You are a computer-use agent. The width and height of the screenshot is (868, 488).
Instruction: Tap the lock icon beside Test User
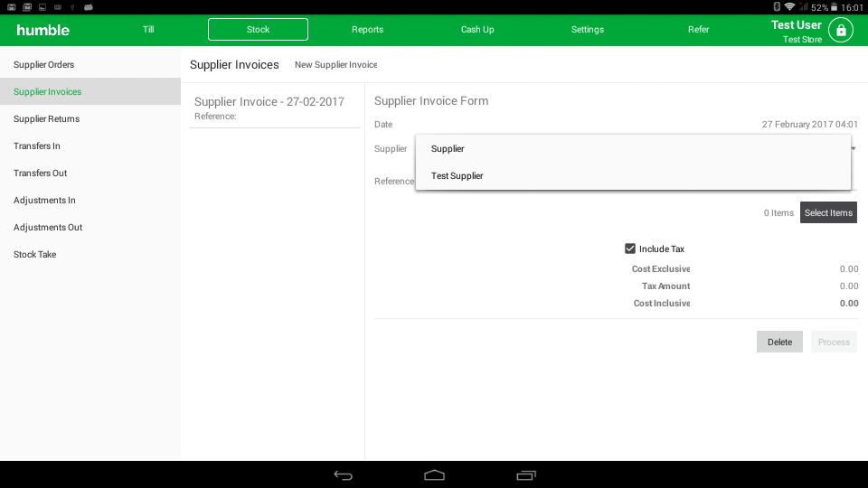coord(840,30)
